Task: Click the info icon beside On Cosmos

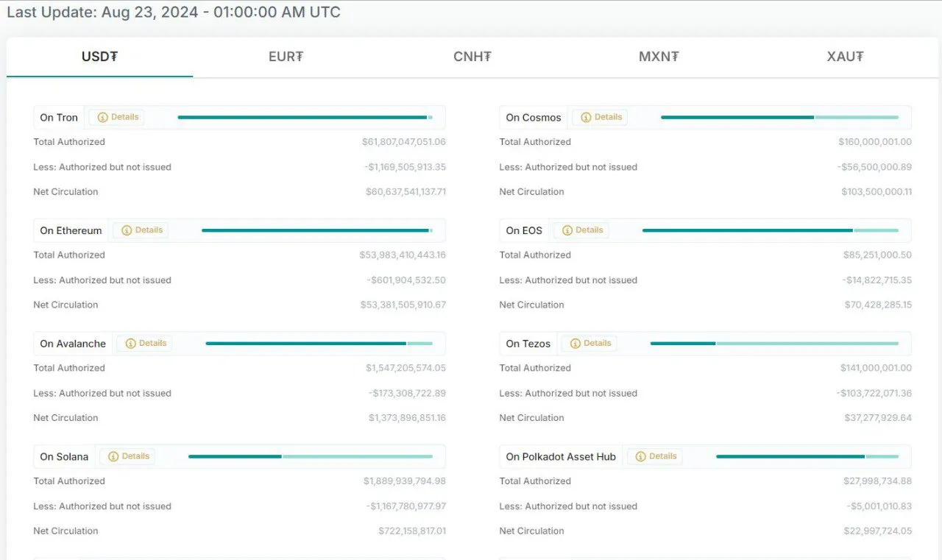Action: (586, 117)
